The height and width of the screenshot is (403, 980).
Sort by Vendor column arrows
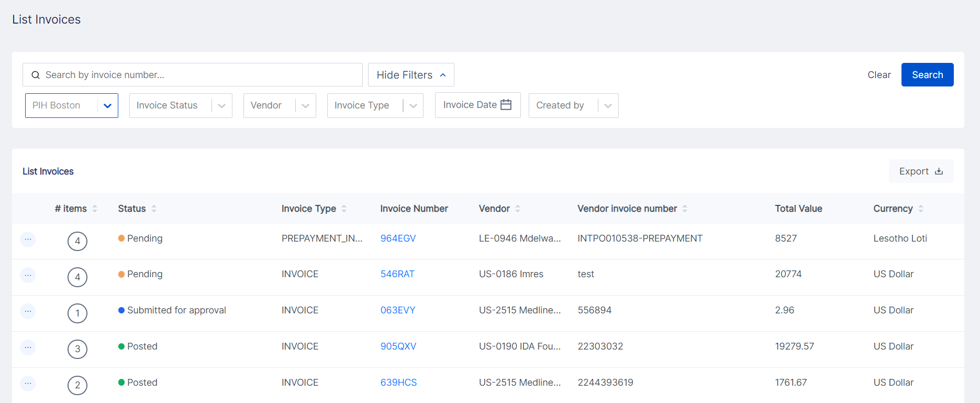click(518, 209)
